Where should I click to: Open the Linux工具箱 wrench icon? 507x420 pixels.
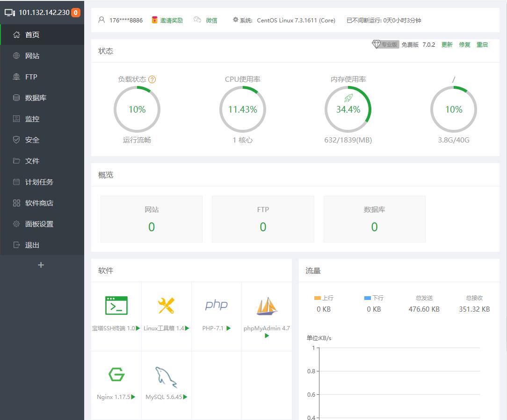pos(166,306)
